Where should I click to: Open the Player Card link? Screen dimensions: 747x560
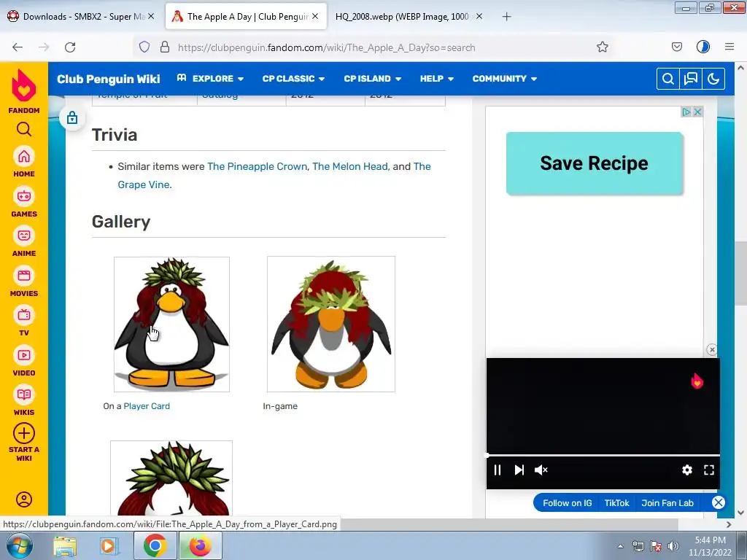[x=147, y=406]
